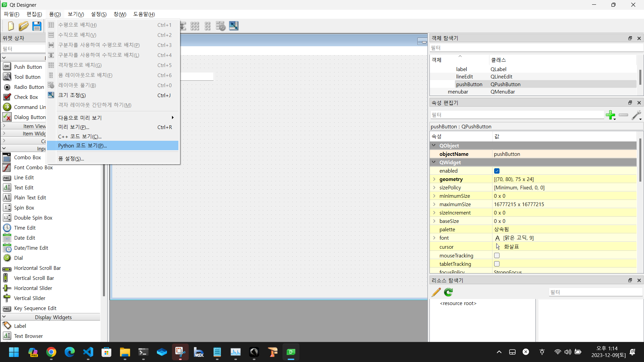Click the form layout toolbar icon
Screen dimensions: 644x362
pos(208,26)
